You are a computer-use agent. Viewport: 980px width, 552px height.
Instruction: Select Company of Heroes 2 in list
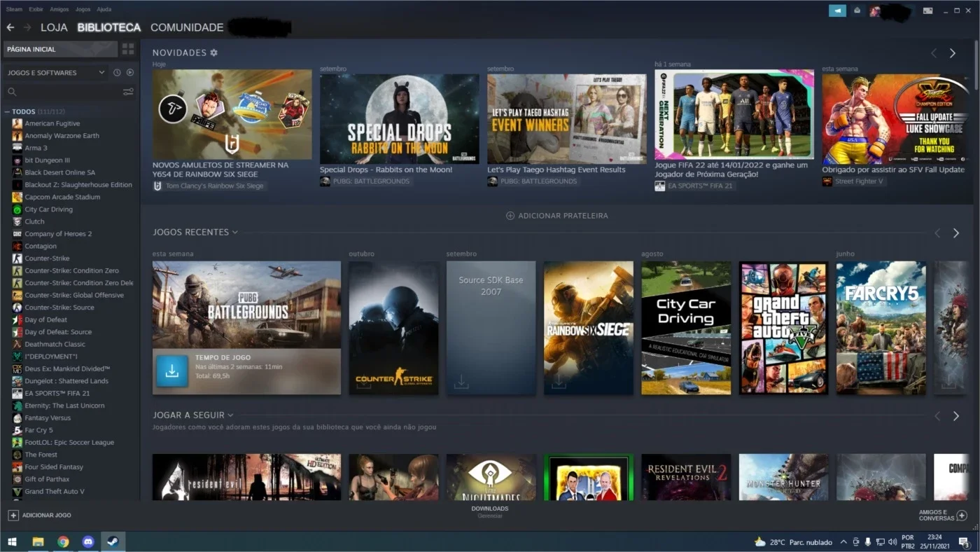[x=58, y=234]
